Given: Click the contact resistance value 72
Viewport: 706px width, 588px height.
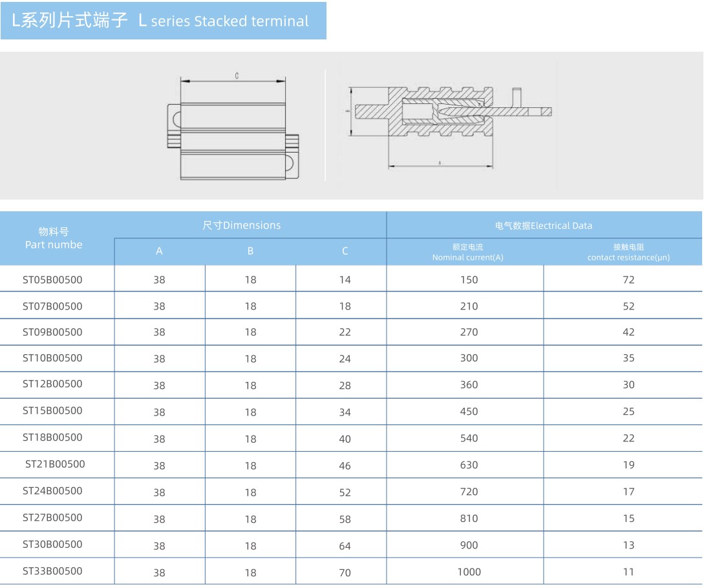Looking at the screenshot, I should pyautogui.click(x=628, y=280).
